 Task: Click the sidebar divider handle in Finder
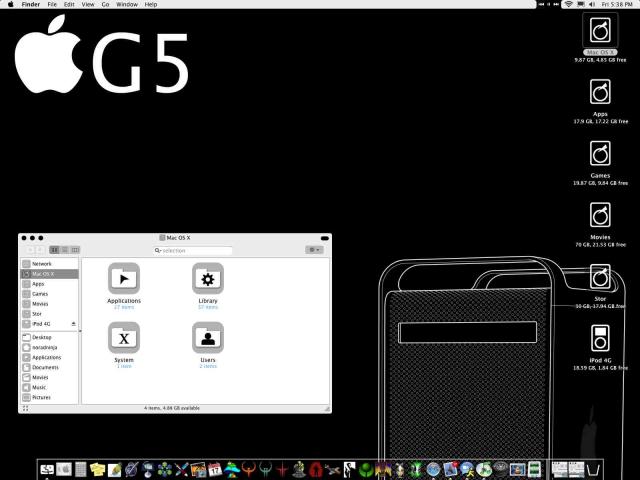click(80, 331)
